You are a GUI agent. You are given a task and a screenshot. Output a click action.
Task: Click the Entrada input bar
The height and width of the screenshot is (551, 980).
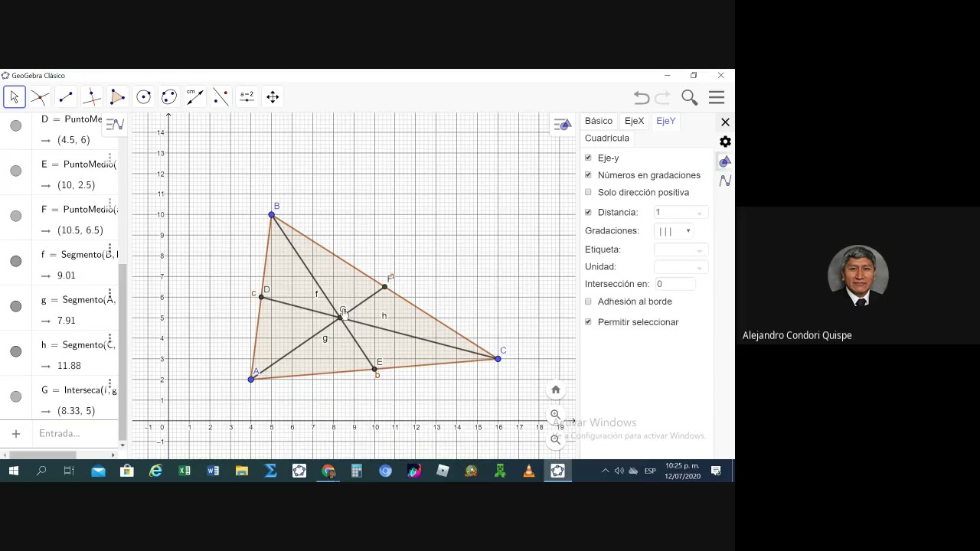73,434
